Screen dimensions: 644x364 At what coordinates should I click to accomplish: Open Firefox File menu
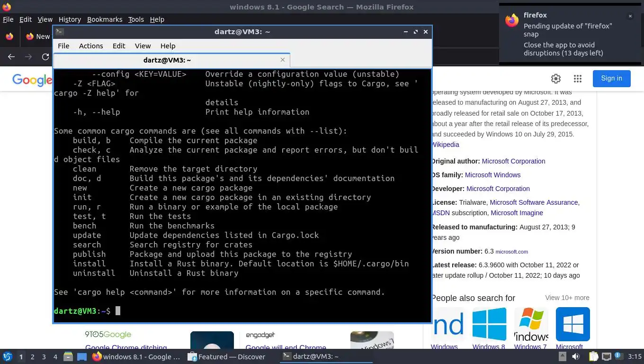[8, 19]
